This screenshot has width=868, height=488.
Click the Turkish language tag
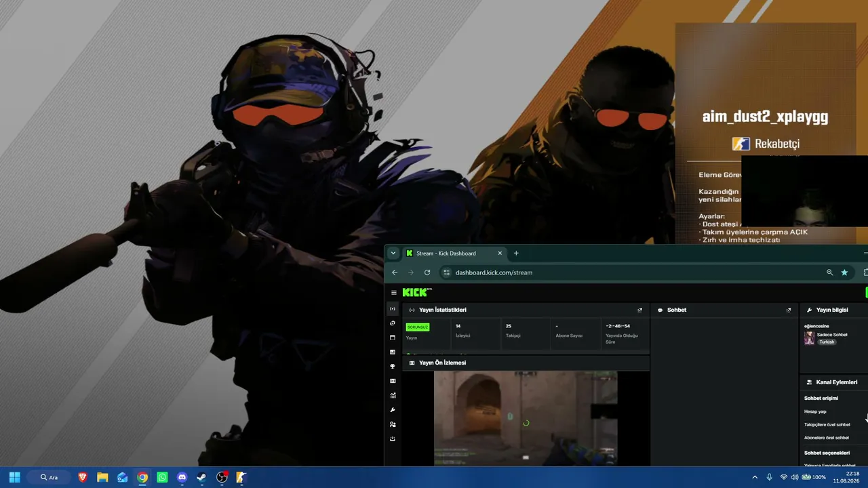click(x=827, y=342)
